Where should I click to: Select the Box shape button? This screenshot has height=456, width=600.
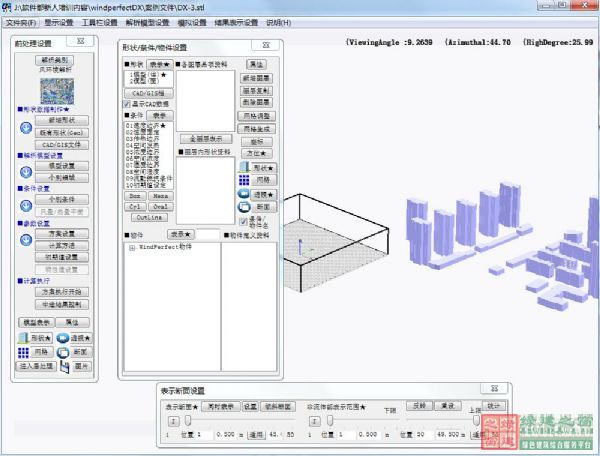(134, 196)
